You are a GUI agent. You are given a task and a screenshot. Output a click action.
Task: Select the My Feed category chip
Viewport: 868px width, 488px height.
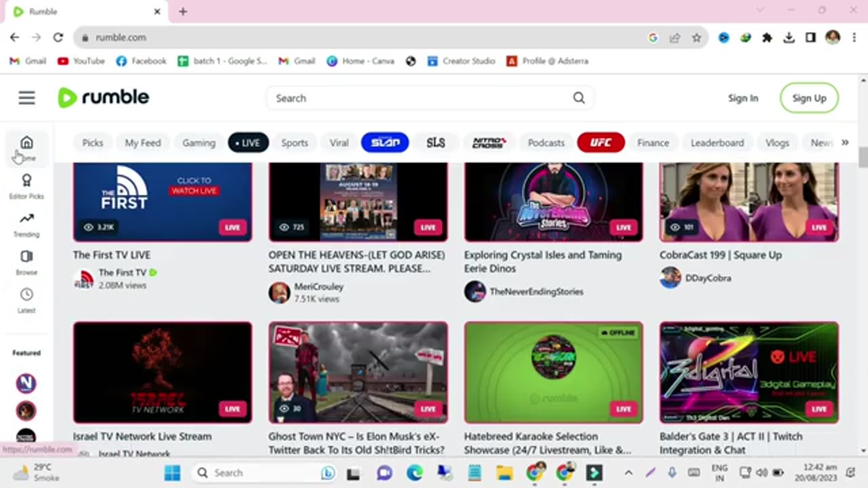(x=143, y=143)
